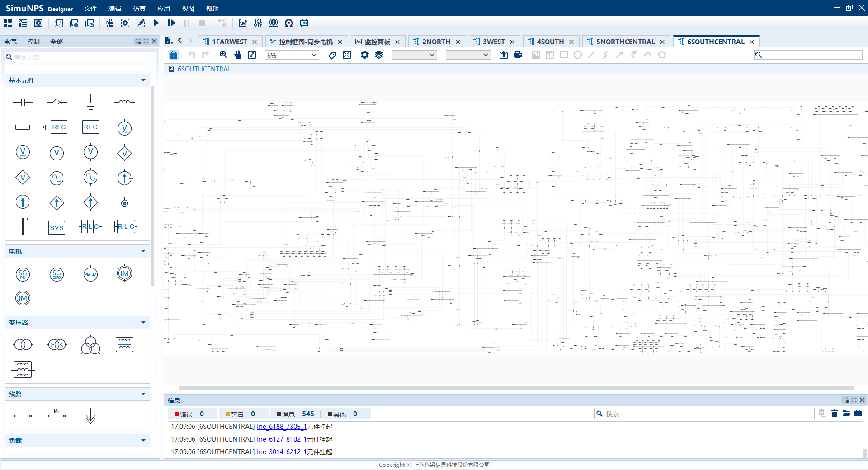Viewport: 868px width, 470px height.
Task: Switch to the 5NORTHCENTRAL tab
Action: point(625,42)
